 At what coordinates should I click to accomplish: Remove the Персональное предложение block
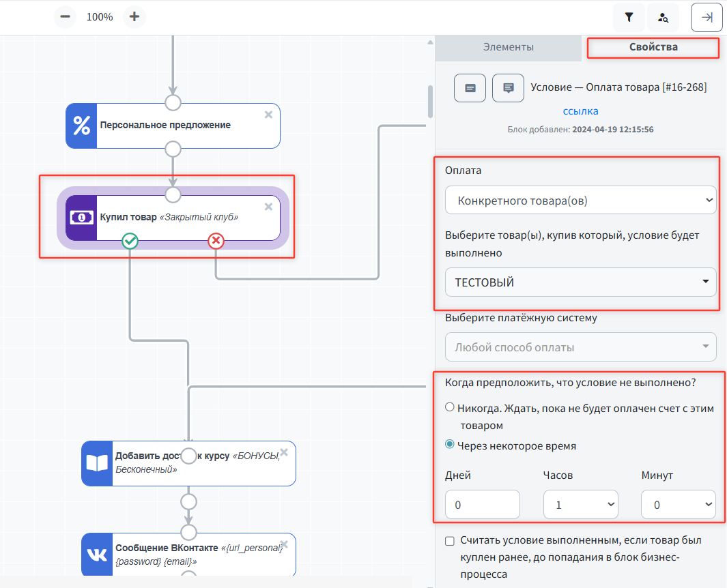point(268,115)
